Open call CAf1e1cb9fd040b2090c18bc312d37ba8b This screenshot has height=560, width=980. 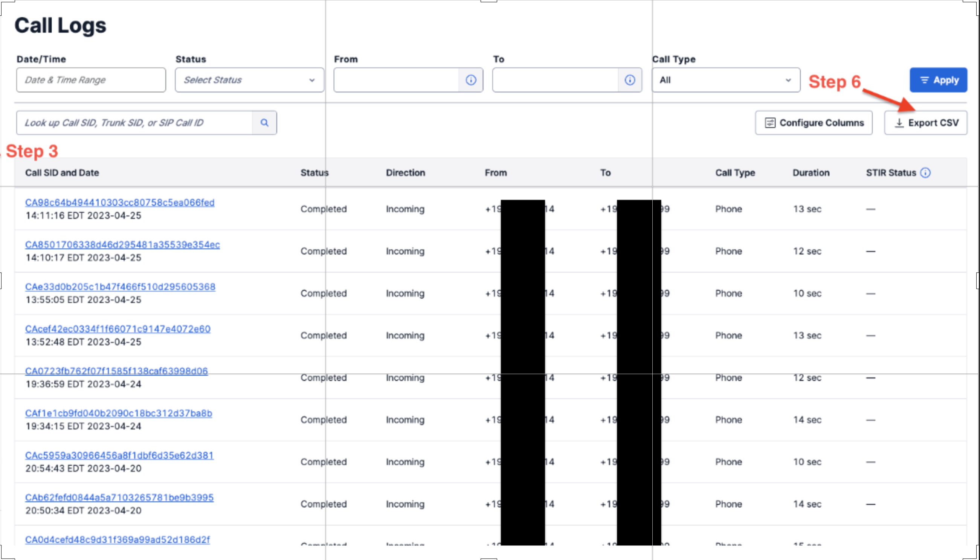[119, 413]
